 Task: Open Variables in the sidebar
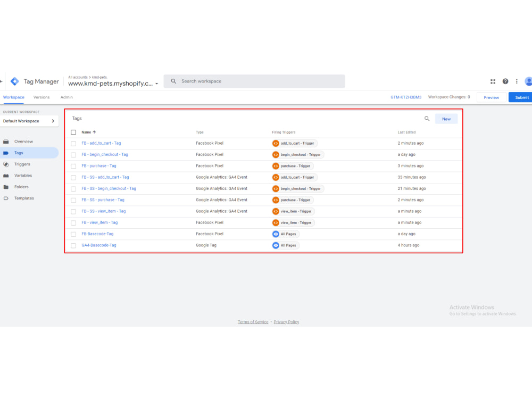pyautogui.click(x=23, y=176)
